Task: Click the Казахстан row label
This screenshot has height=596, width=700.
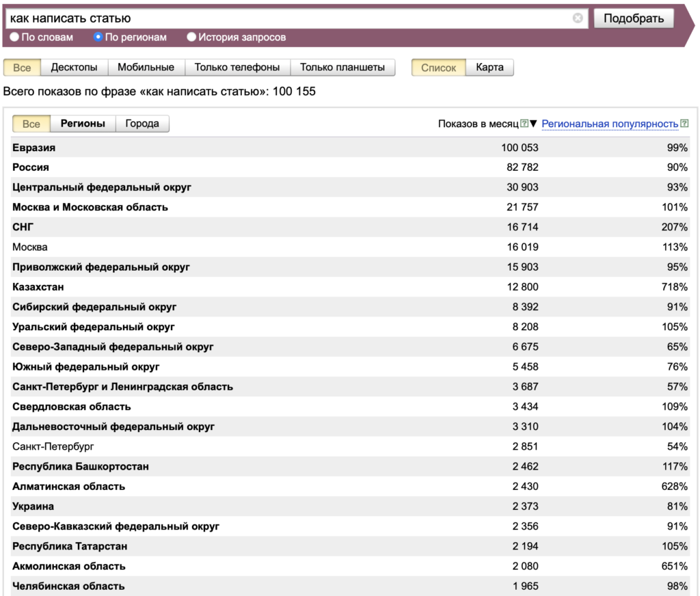Action: (38, 287)
